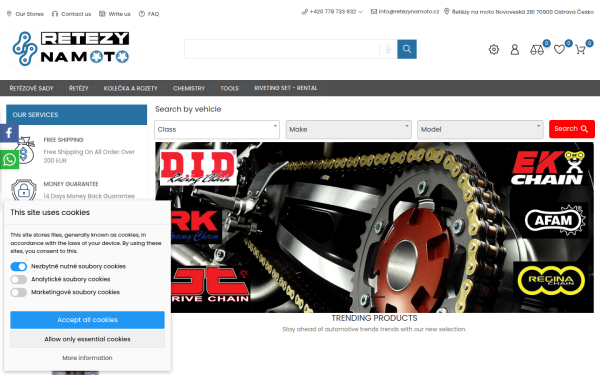600x375 pixels.
Task: Open the Write us link
Action: [x=115, y=14]
